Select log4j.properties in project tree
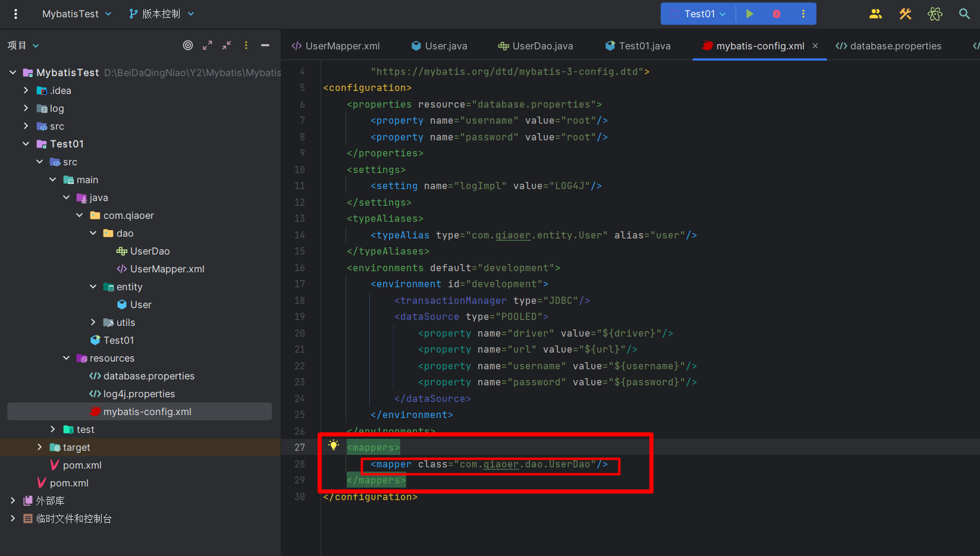The width and height of the screenshot is (980, 556). 132,394
